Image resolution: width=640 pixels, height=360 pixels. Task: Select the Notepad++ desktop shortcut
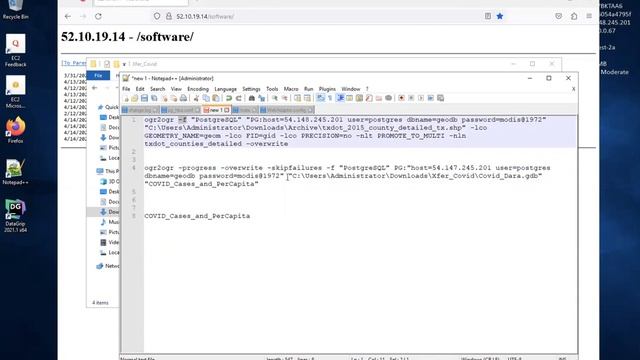16,172
